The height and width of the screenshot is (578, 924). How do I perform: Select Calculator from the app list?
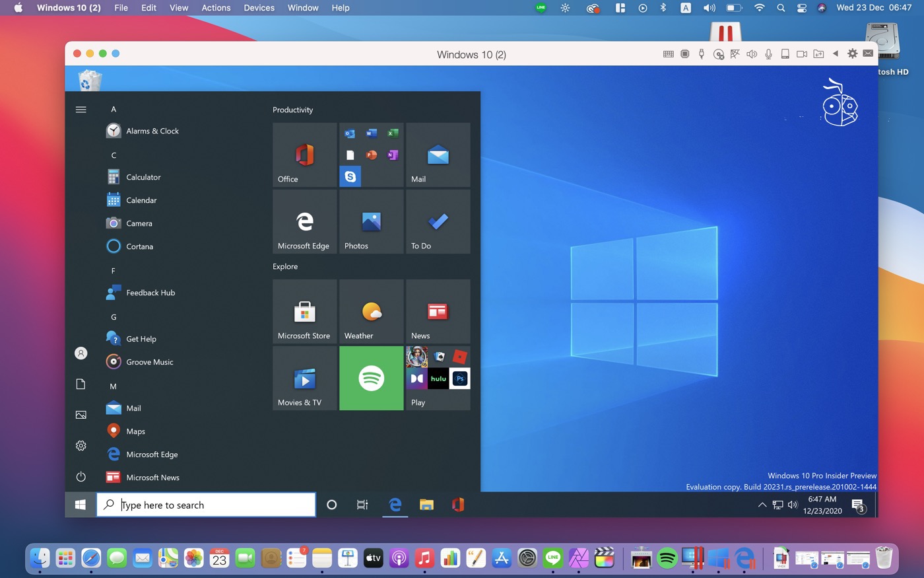tap(143, 177)
